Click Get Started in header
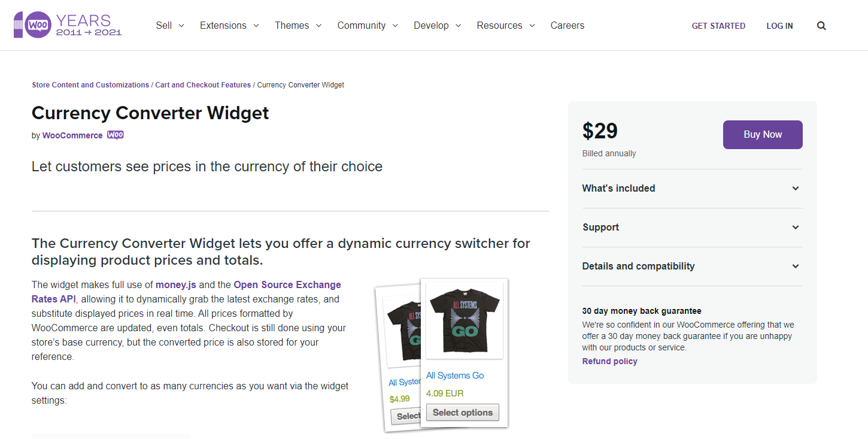The image size is (868, 439). click(718, 26)
